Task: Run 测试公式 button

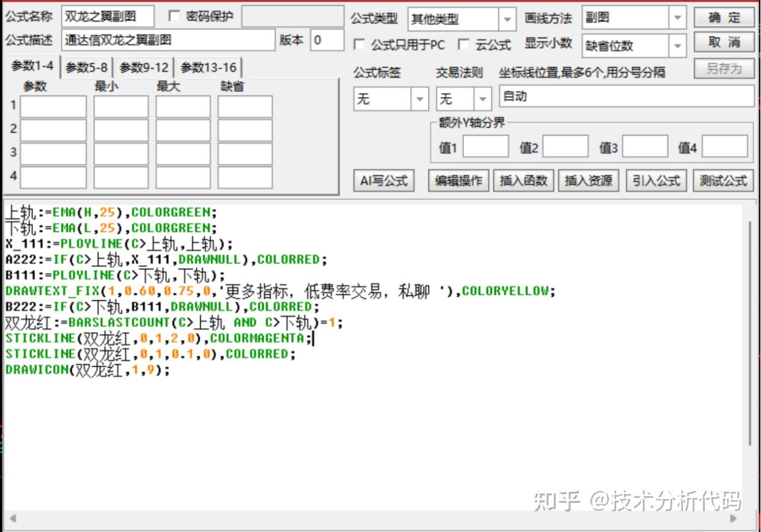Action: pos(723,181)
